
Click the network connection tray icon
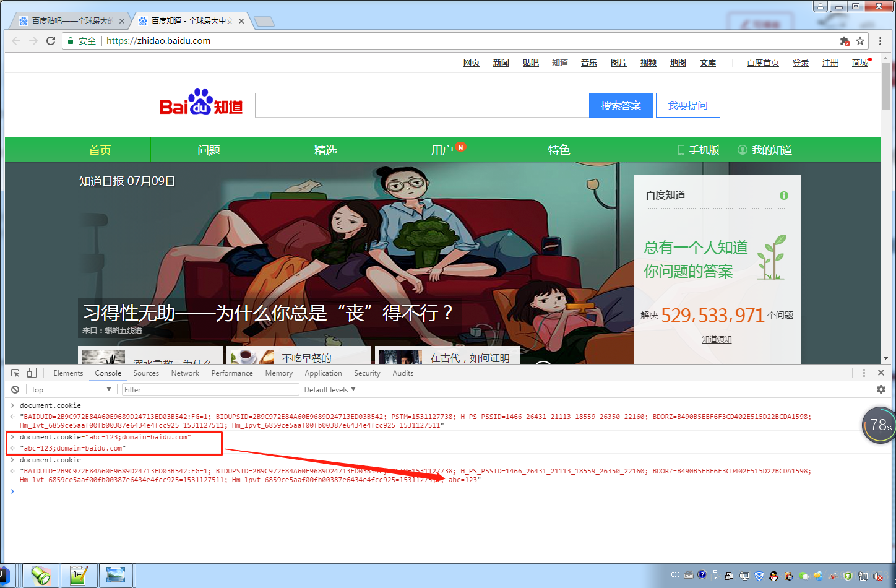[863, 576]
